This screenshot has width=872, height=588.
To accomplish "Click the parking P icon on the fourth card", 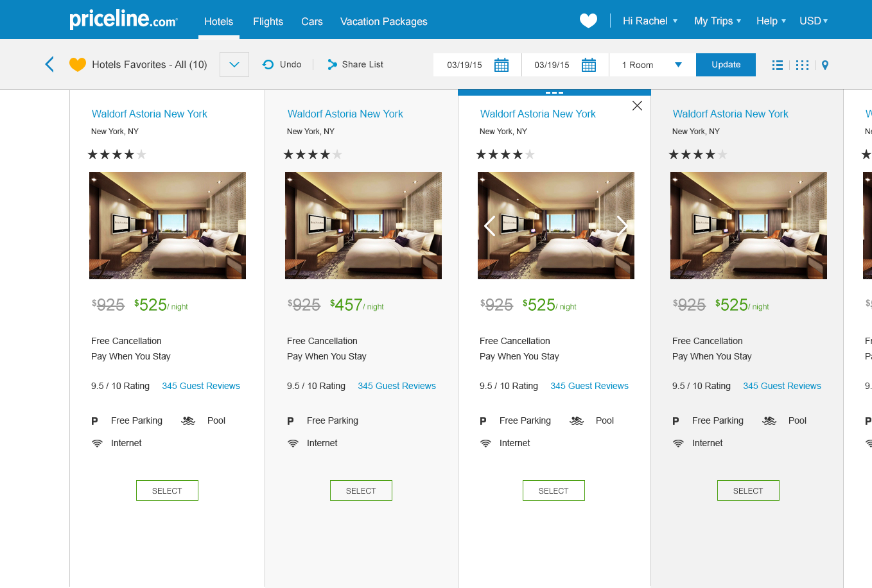I will (676, 421).
